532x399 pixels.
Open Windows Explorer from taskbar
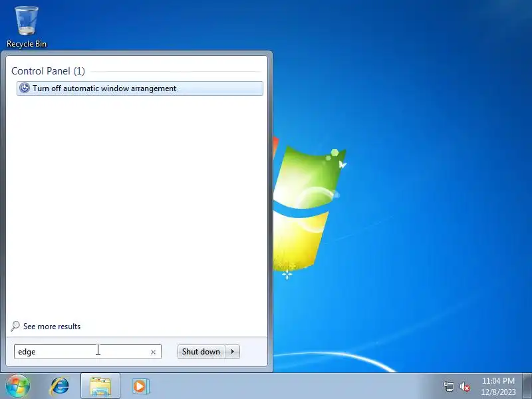(100, 386)
